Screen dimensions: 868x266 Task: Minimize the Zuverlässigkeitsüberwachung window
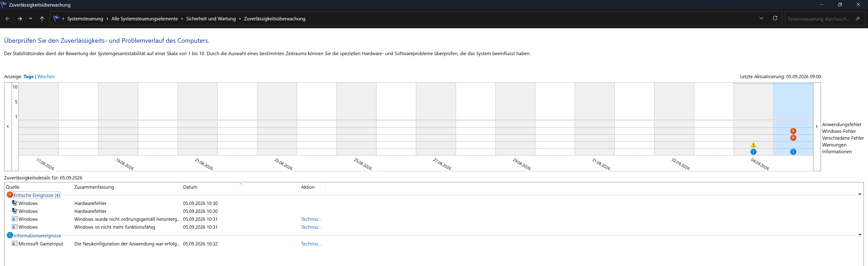pos(821,4)
